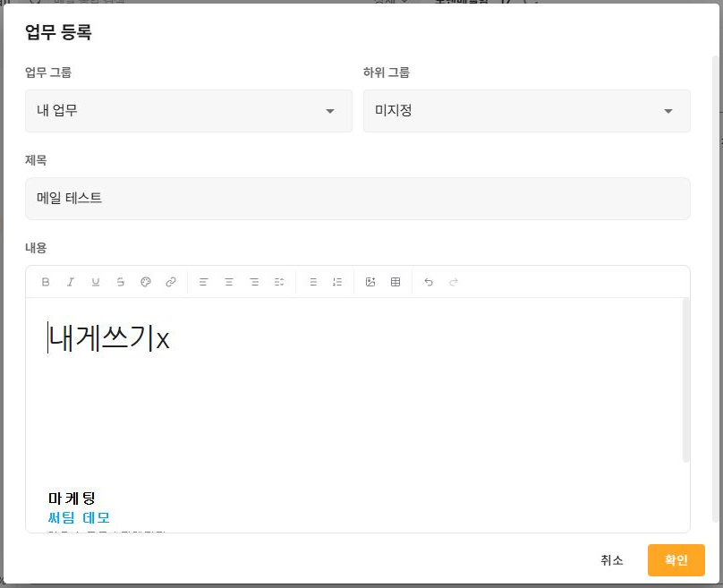The height and width of the screenshot is (588, 723).
Task: Apply strikethrough formatting to the text
Action: pos(120,282)
